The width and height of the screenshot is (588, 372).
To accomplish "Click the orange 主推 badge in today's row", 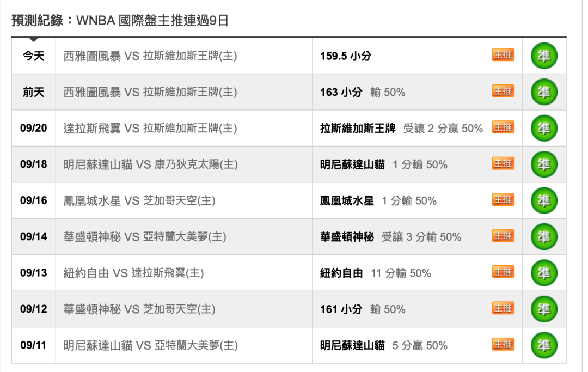I will [503, 55].
